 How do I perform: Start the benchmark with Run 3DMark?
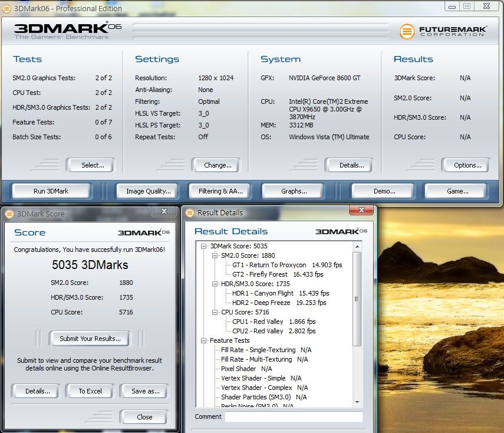[x=51, y=191]
